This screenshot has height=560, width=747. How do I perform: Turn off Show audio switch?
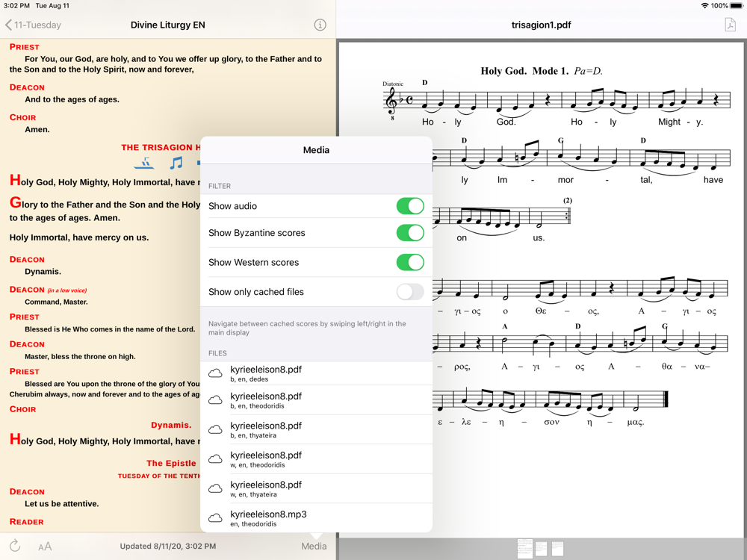(410, 206)
